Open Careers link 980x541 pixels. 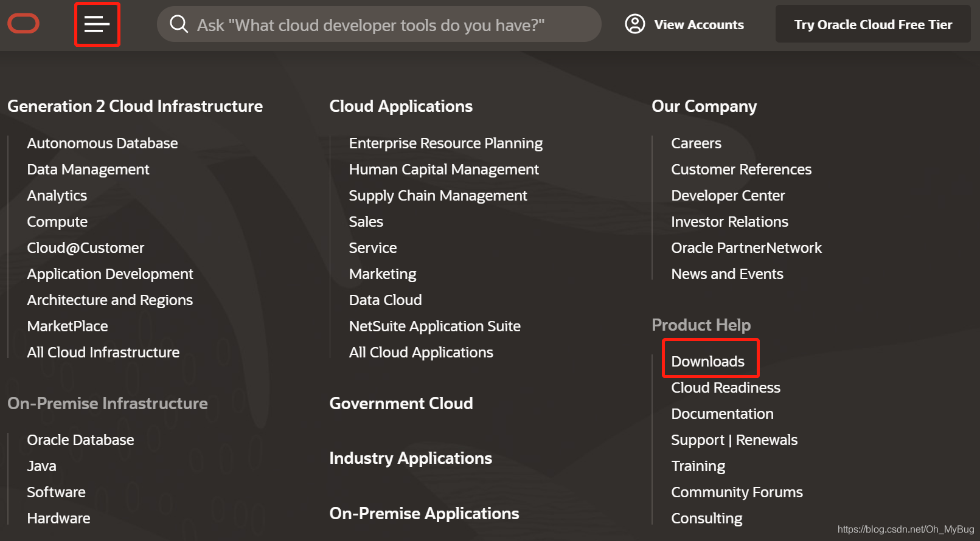697,143
